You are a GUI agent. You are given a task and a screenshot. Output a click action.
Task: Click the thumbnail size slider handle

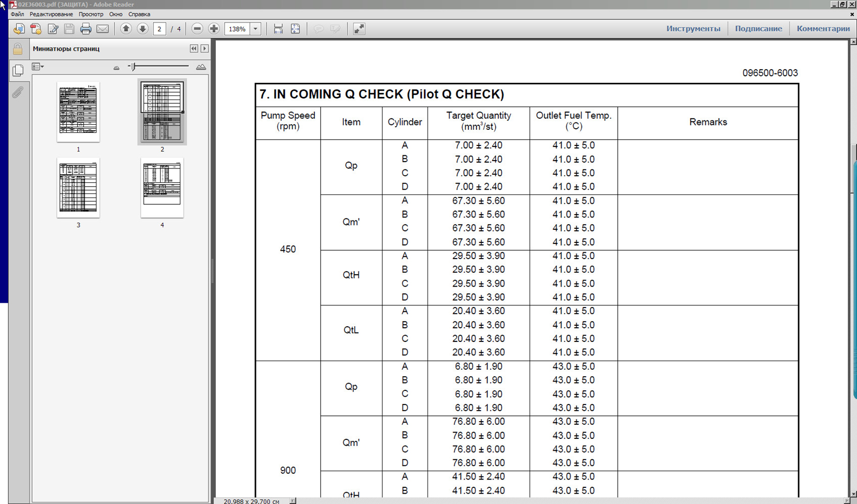[133, 67]
